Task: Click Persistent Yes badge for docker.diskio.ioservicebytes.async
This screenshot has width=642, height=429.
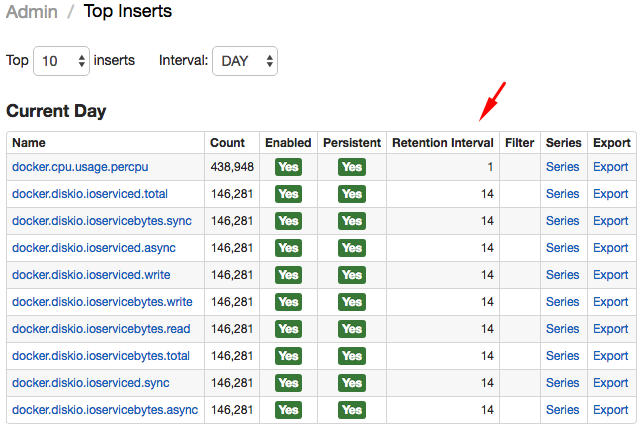Action: click(x=352, y=410)
